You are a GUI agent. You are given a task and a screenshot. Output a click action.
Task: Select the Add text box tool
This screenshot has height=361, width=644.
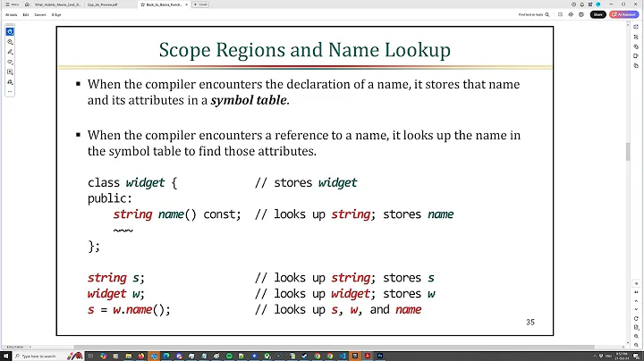pos(10,71)
